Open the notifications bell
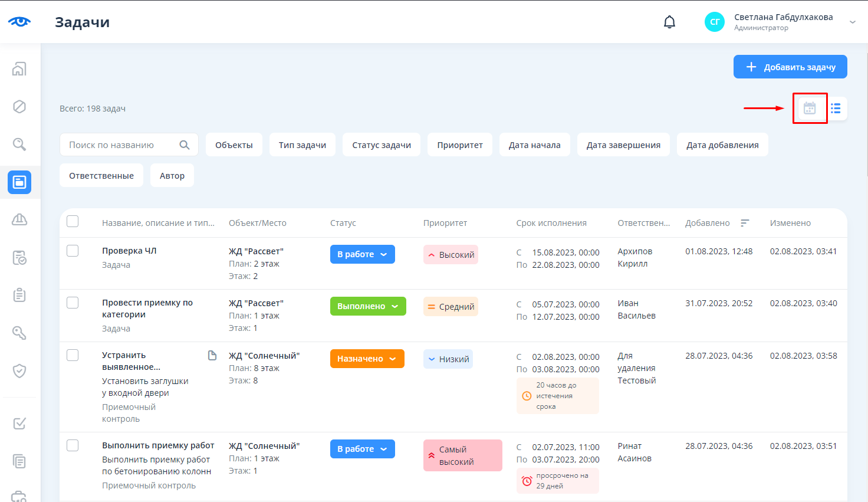The image size is (868, 502). pos(669,22)
